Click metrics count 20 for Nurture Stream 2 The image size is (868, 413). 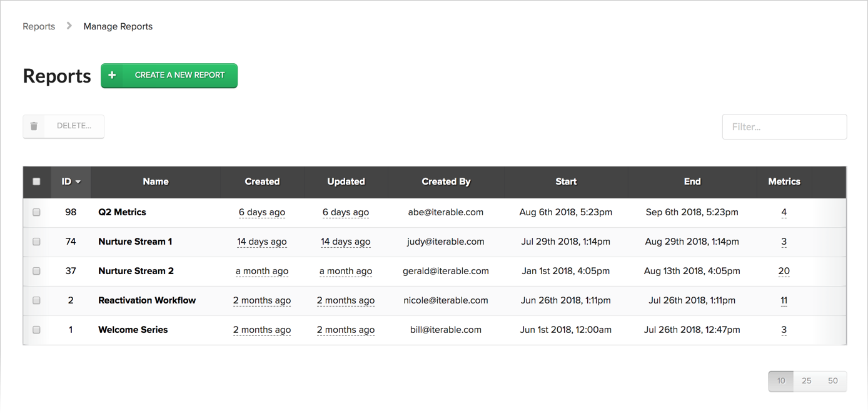[784, 271]
